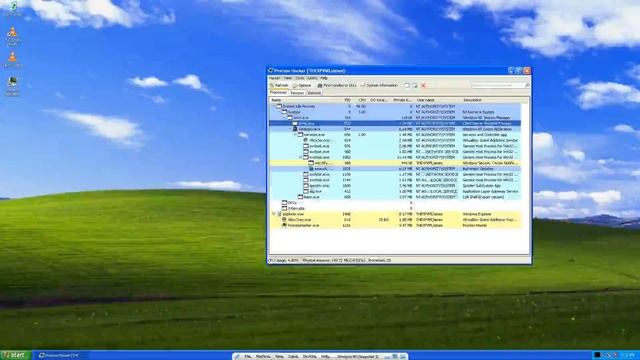Click the search magnifier icon
The height and width of the screenshot is (360, 640).
pyautogui.click(x=527, y=85)
